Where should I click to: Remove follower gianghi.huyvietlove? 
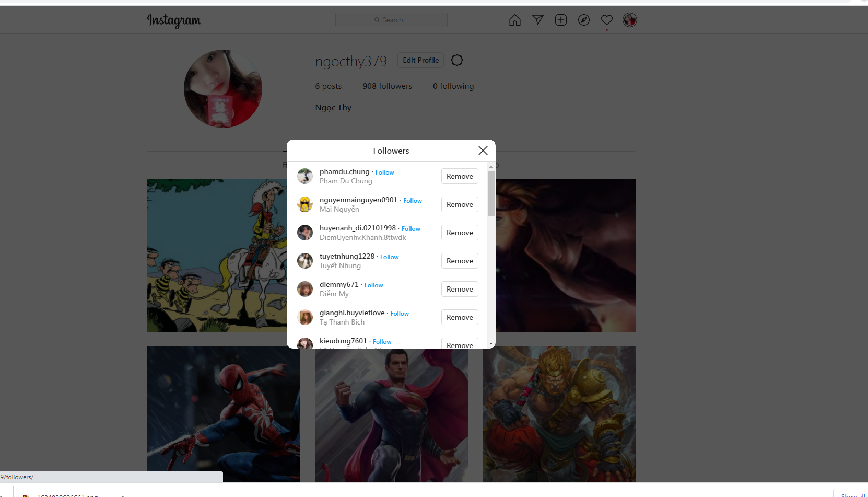[x=460, y=317]
